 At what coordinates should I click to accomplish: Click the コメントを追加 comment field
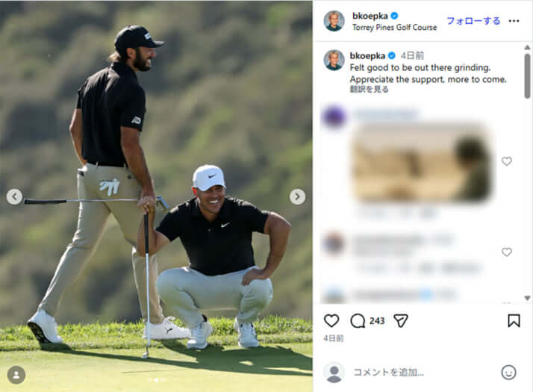[418, 372]
